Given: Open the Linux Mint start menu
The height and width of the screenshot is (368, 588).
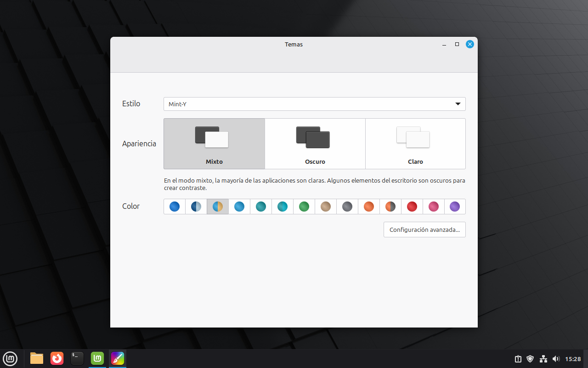Looking at the screenshot, I should point(10,358).
